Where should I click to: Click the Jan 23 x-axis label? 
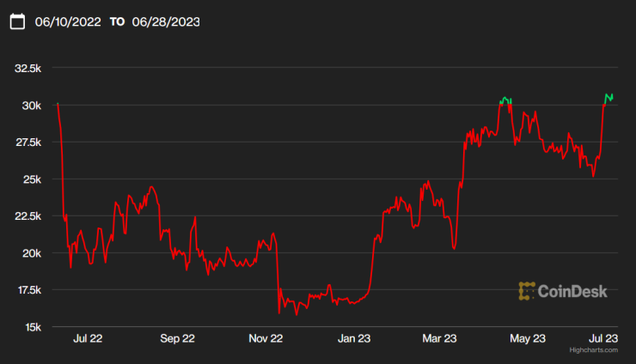[354, 338]
